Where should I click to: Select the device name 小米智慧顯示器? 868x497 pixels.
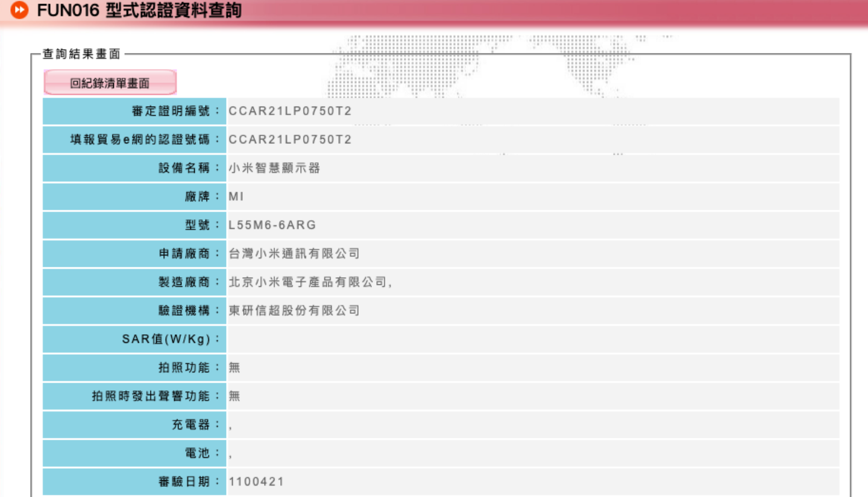[274, 168]
